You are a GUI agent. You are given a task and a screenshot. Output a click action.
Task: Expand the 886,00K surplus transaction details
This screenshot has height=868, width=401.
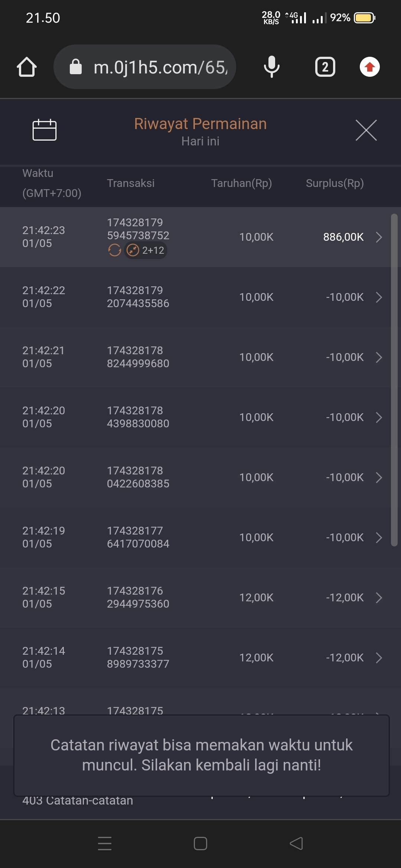click(x=379, y=237)
